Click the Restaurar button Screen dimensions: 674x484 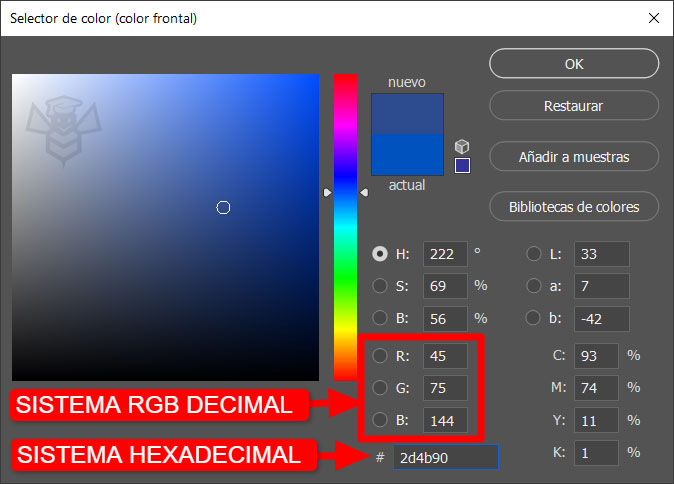point(573,105)
